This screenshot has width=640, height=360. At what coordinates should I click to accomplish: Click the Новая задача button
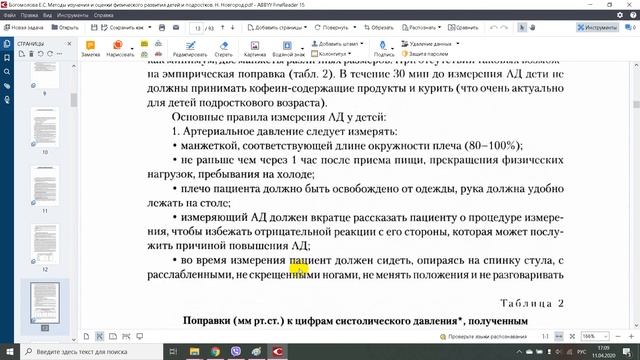24,27
